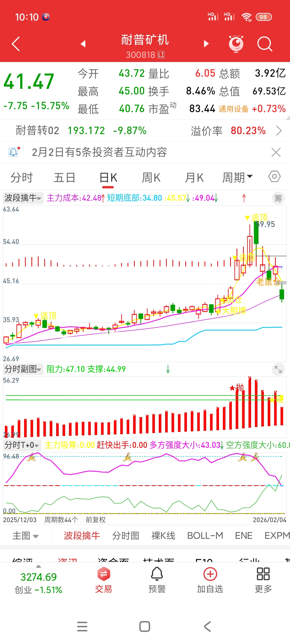The image size is (290, 644).
Task: Switch to 分时 chart tab
Action: point(21,178)
